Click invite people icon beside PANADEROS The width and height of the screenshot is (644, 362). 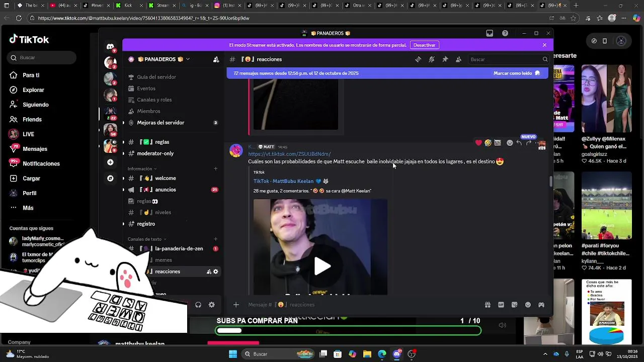click(216, 59)
